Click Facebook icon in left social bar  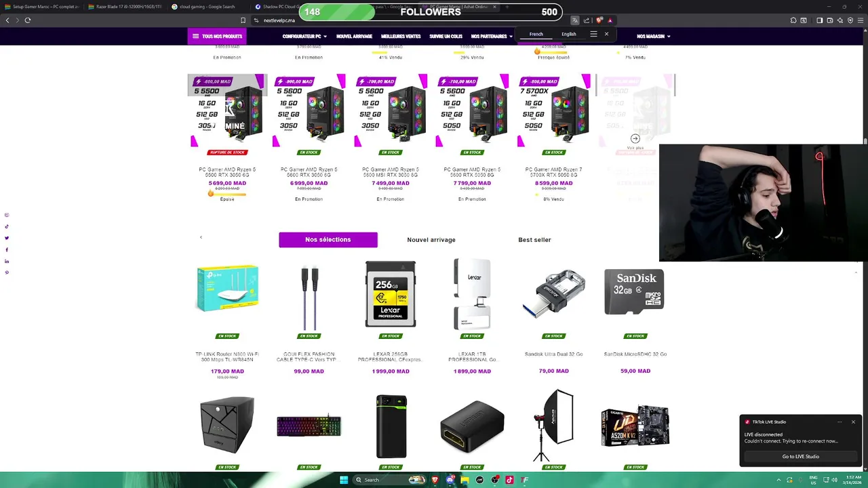[x=7, y=249]
